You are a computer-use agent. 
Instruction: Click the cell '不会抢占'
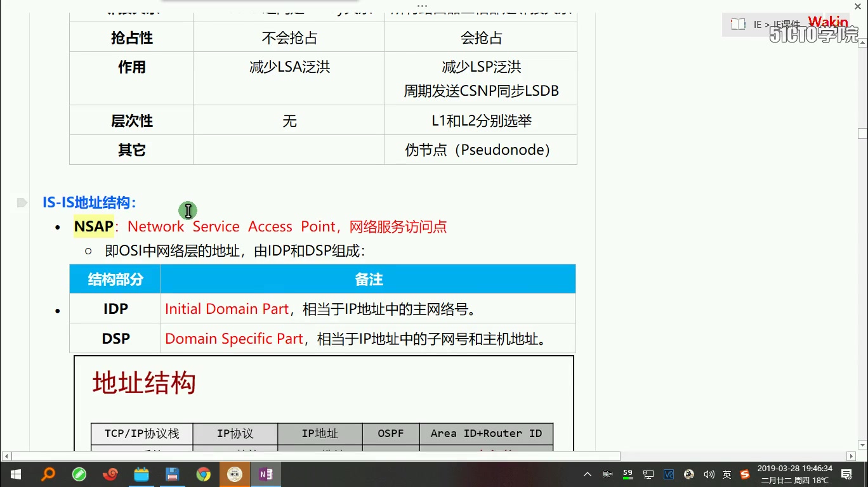(x=289, y=37)
